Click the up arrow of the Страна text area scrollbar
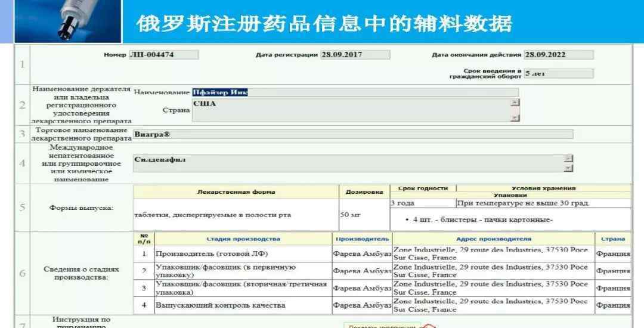 coord(515,102)
